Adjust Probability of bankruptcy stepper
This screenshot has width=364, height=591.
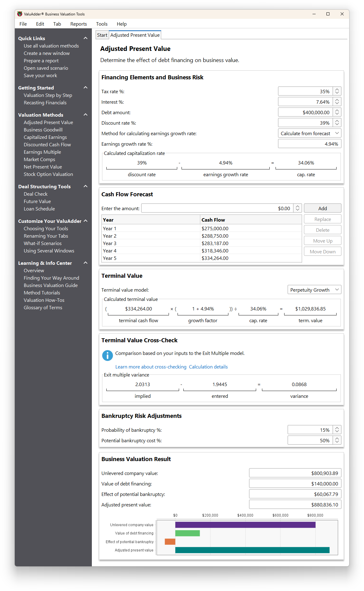click(x=337, y=430)
